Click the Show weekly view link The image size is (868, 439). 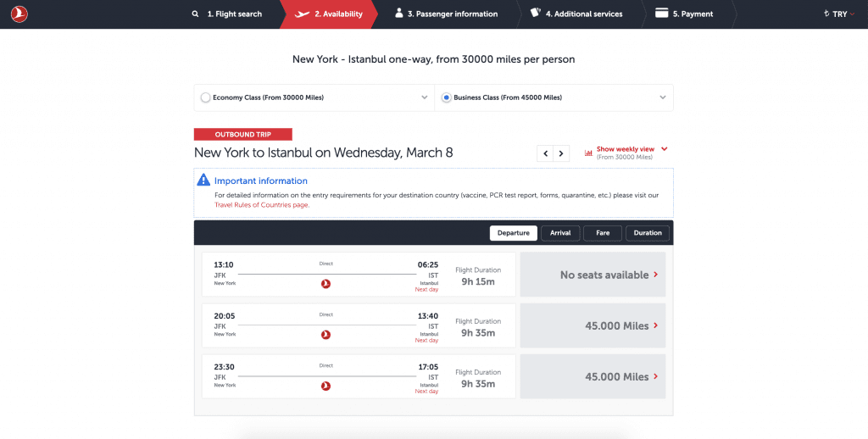625,149
